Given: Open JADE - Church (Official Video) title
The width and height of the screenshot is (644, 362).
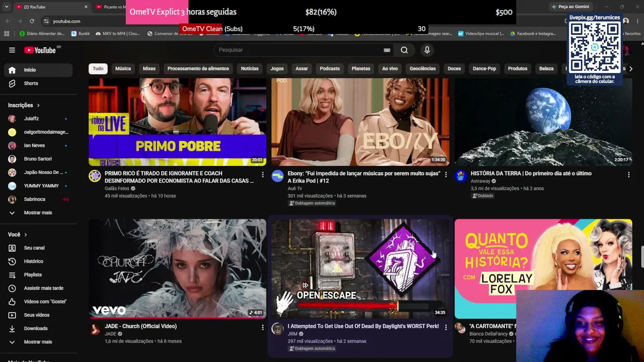Looking at the screenshot, I should click(x=140, y=326).
